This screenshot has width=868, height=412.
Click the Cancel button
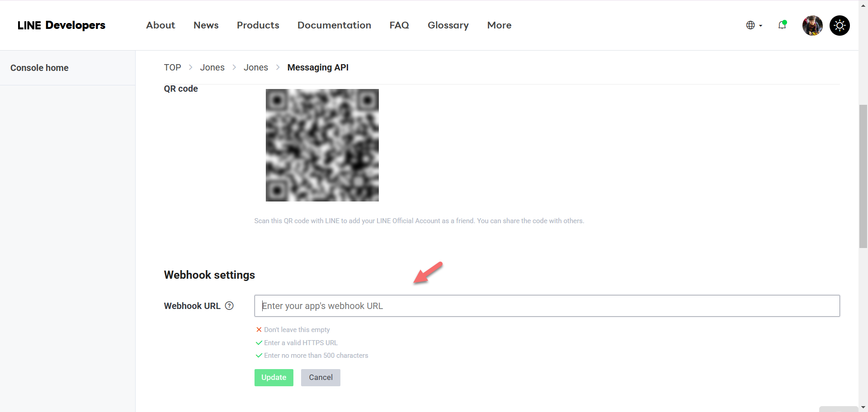click(x=321, y=377)
